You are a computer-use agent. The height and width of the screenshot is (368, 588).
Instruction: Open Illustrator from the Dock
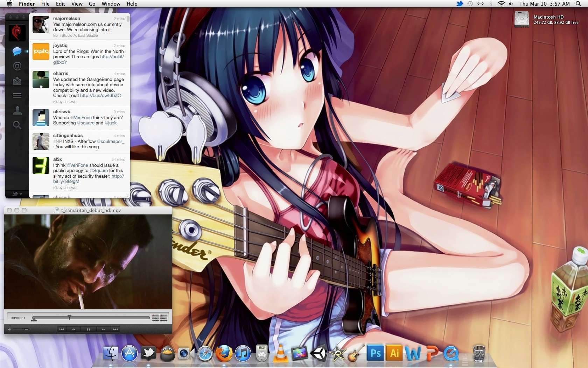pos(394,353)
